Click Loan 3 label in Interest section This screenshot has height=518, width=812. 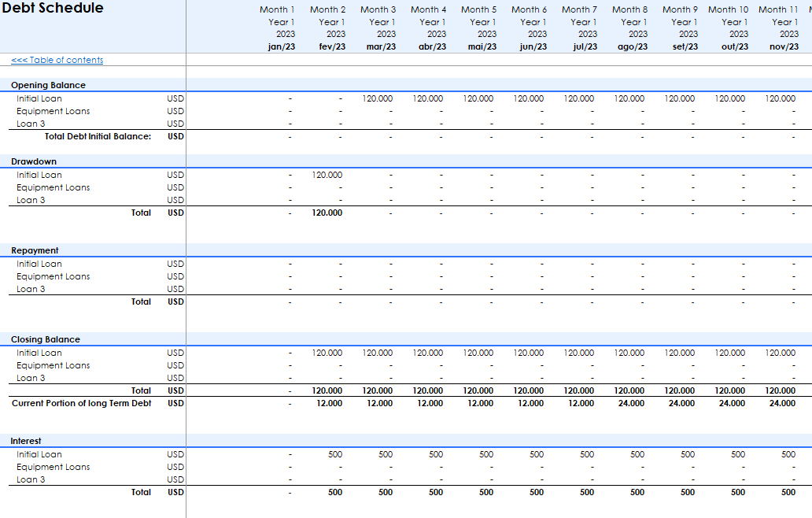[x=31, y=479]
